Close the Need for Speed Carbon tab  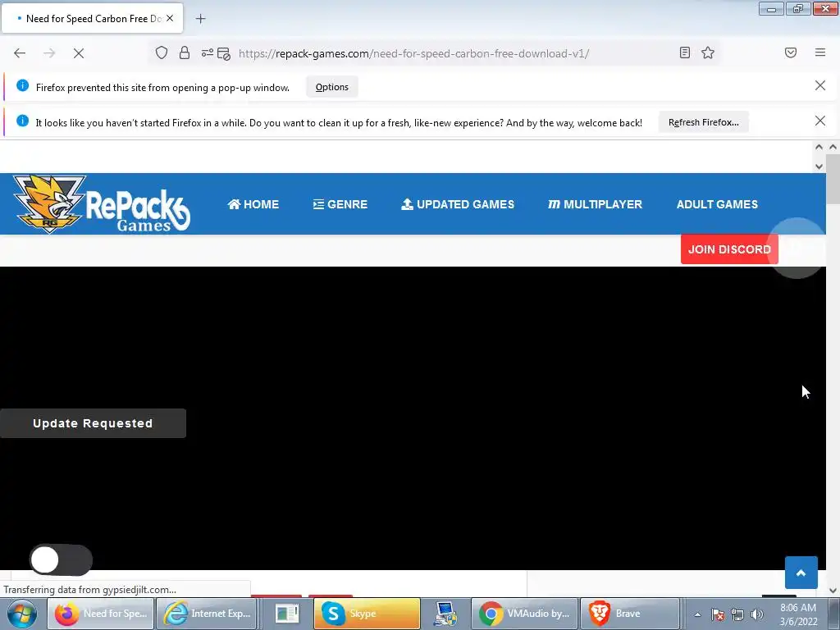pyautogui.click(x=170, y=18)
